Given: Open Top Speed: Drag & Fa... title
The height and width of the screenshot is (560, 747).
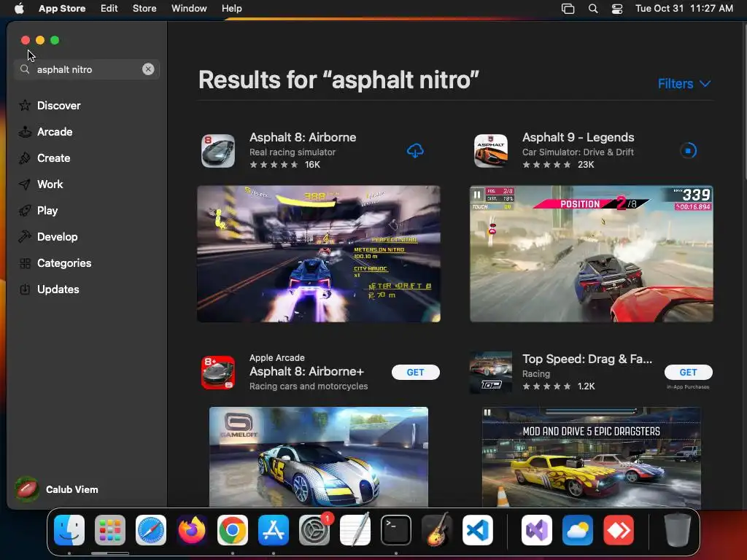Looking at the screenshot, I should coord(587,359).
